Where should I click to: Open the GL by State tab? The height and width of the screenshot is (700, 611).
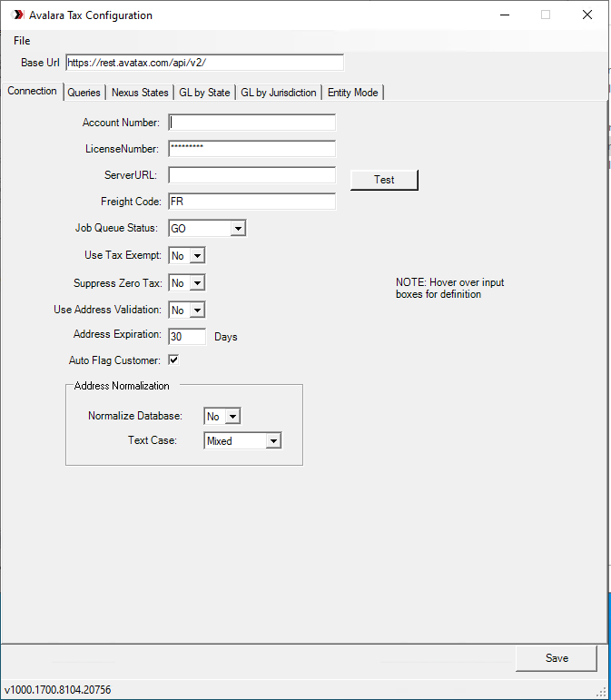click(x=204, y=93)
